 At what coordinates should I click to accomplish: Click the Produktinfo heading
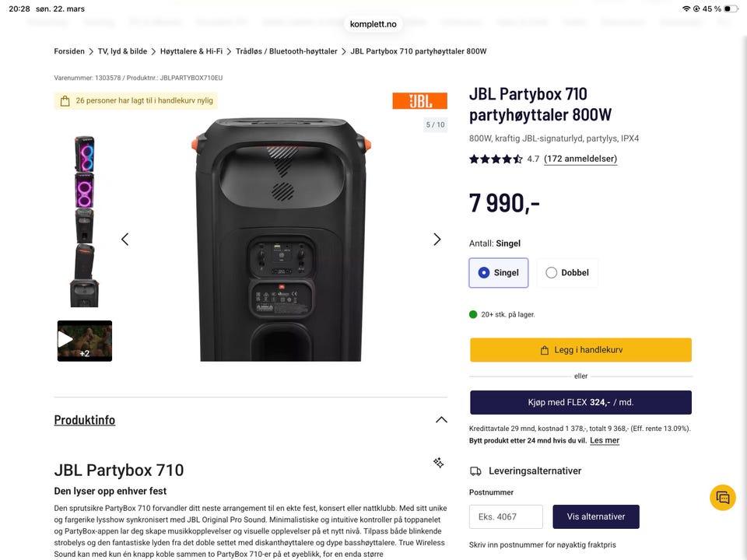[x=84, y=420]
